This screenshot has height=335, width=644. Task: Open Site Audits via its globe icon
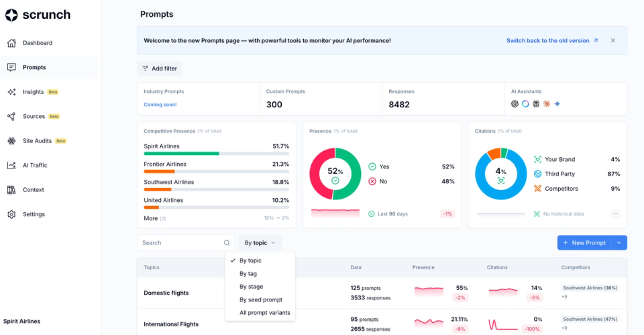click(11, 141)
